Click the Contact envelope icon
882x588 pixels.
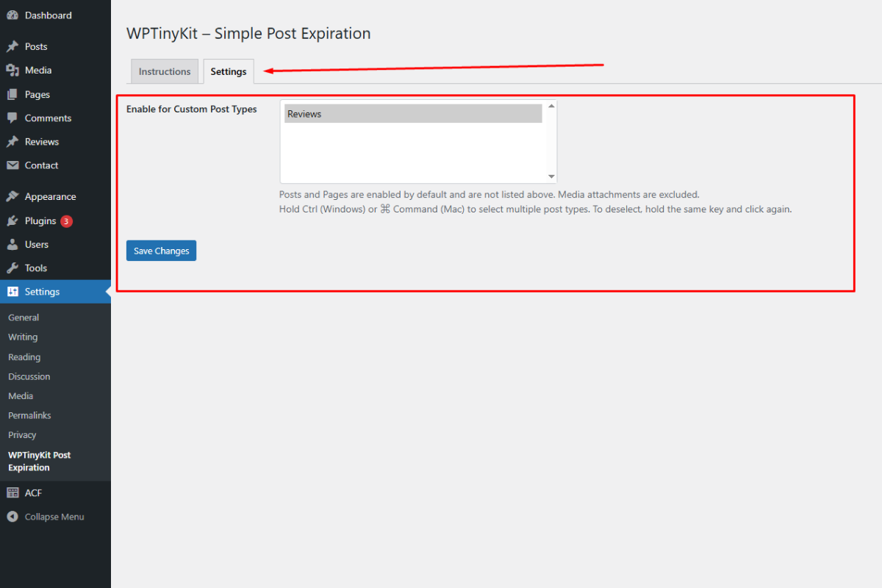click(12, 165)
